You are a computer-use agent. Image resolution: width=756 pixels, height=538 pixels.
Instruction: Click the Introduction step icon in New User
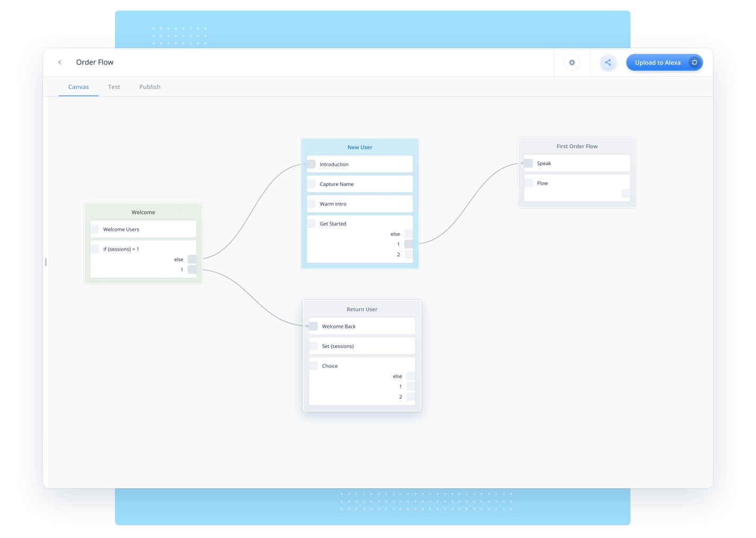click(x=311, y=164)
